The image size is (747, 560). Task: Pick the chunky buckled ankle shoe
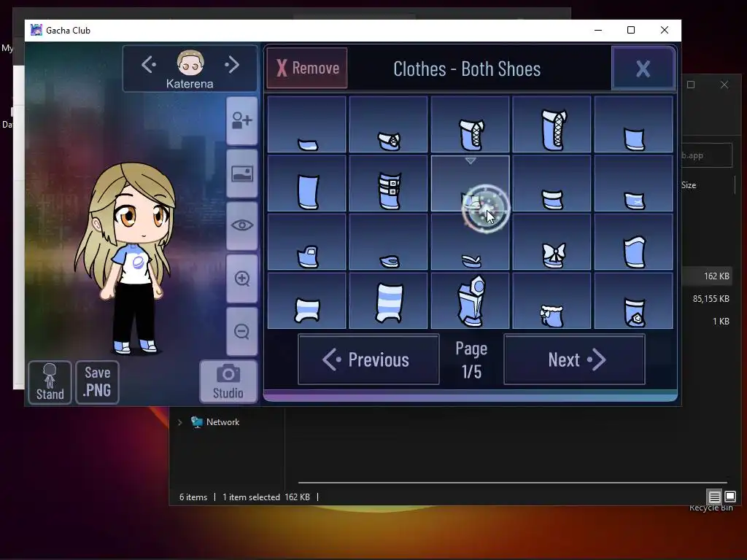[x=307, y=242]
